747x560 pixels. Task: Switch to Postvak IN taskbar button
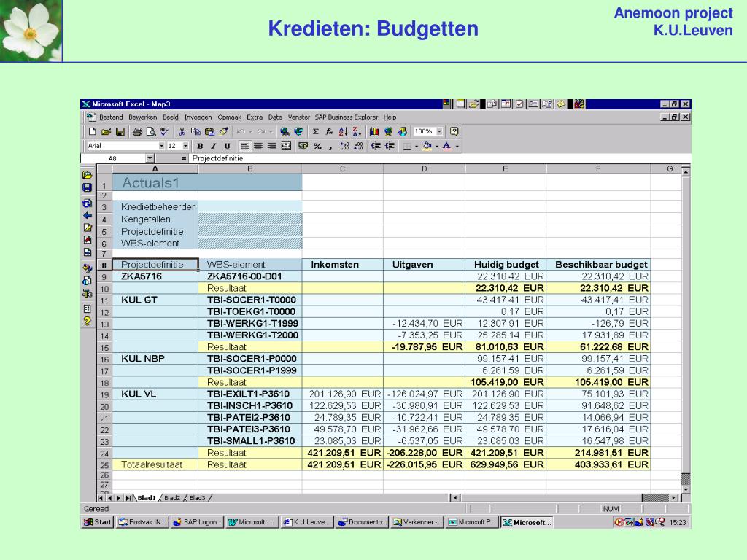142,522
